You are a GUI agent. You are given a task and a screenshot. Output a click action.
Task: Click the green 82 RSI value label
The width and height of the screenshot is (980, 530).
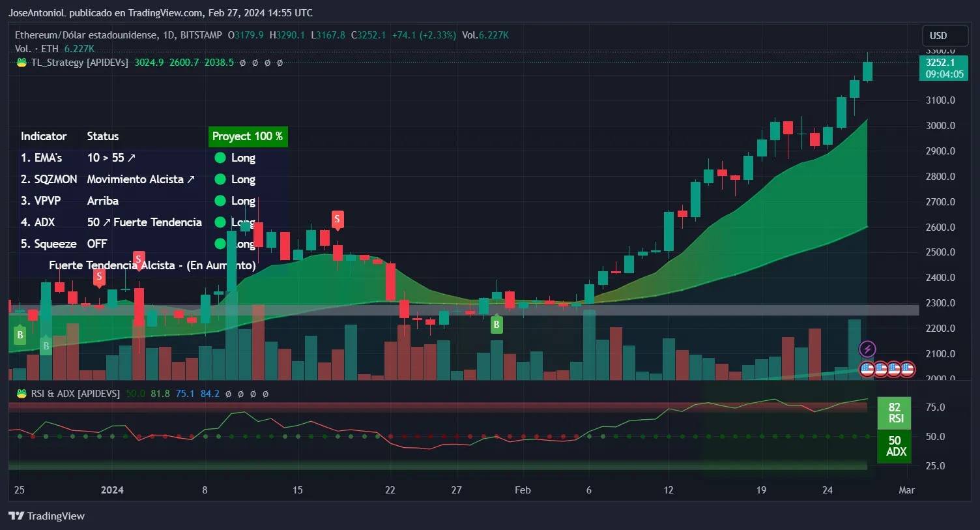point(894,413)
